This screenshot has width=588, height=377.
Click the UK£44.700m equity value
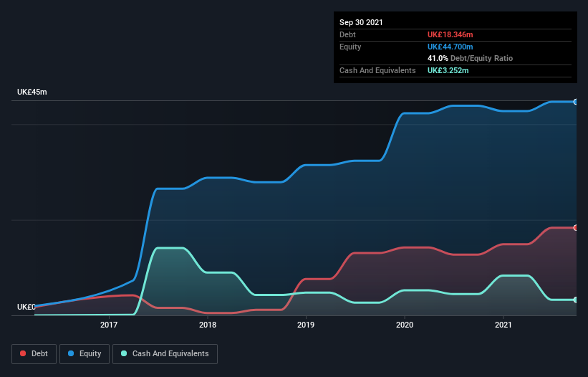450,47
